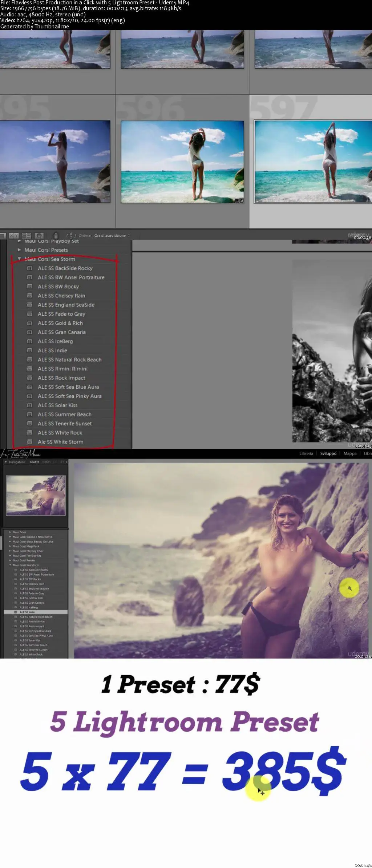Collapse Maui Corsi Sea Storm folder in large list
The image size is (372, 868).
click(19, 259)
